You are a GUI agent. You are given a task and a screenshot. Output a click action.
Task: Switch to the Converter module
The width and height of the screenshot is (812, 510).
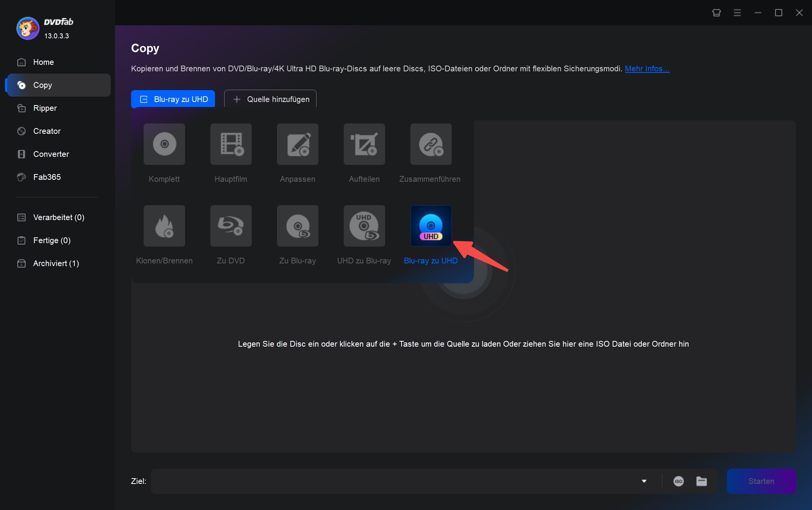(59, 154)
